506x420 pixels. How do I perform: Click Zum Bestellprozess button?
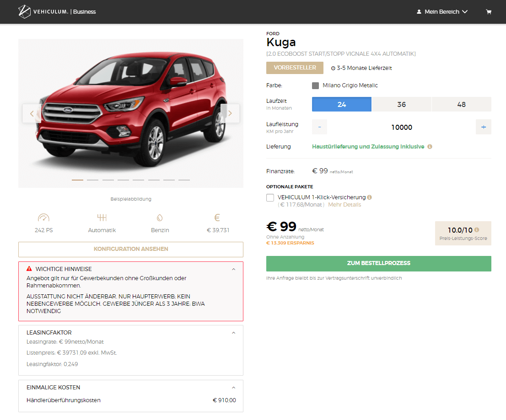click(x=378, y=263)
